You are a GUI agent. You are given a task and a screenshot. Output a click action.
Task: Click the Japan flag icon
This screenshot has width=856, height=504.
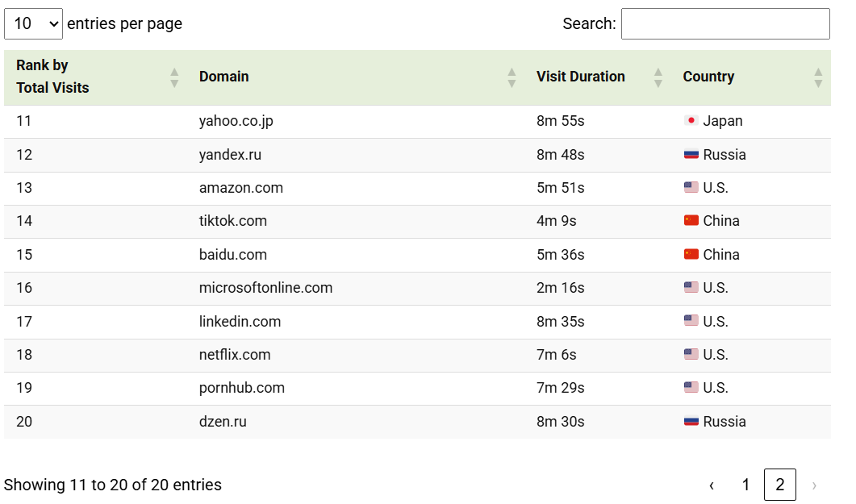[691, 120]
